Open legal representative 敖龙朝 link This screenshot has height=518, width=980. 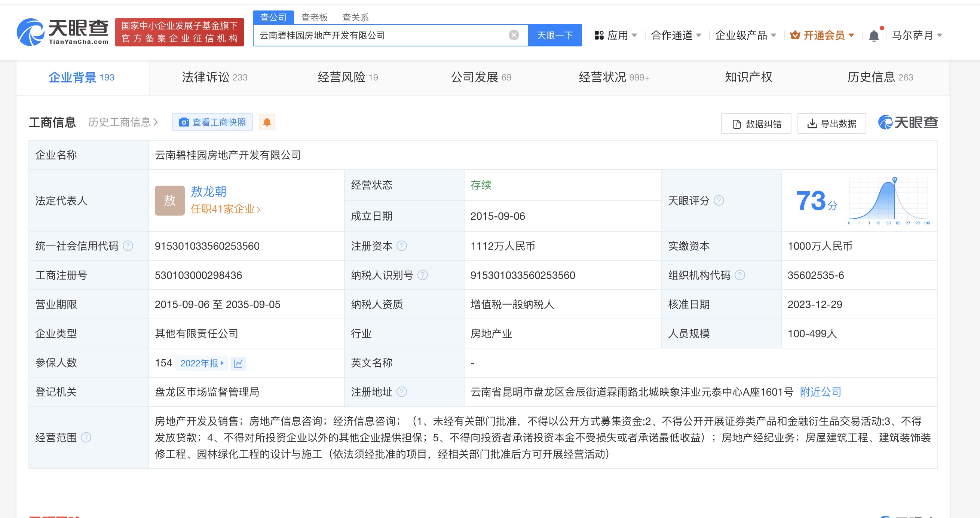pyautogui.click(x=208, y=192)
